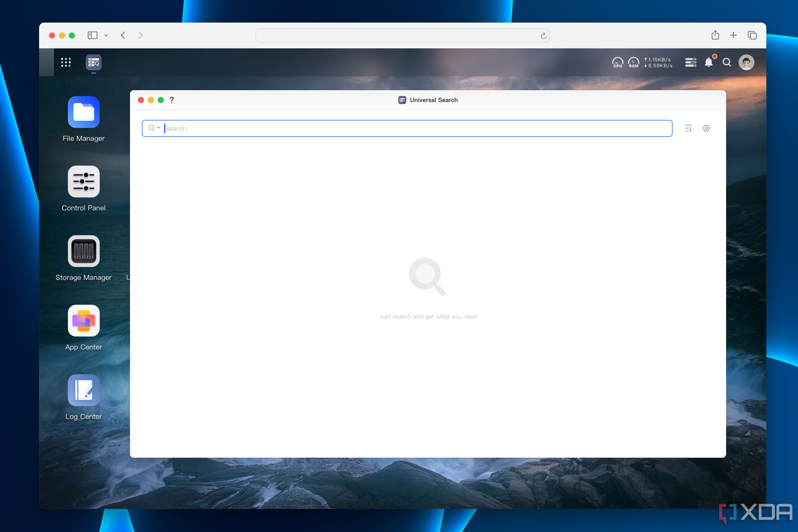The width and height of the screenshot is (798, 532).
Task: Open the File Manager desktop icon
Action: click(x=84, y=112)
